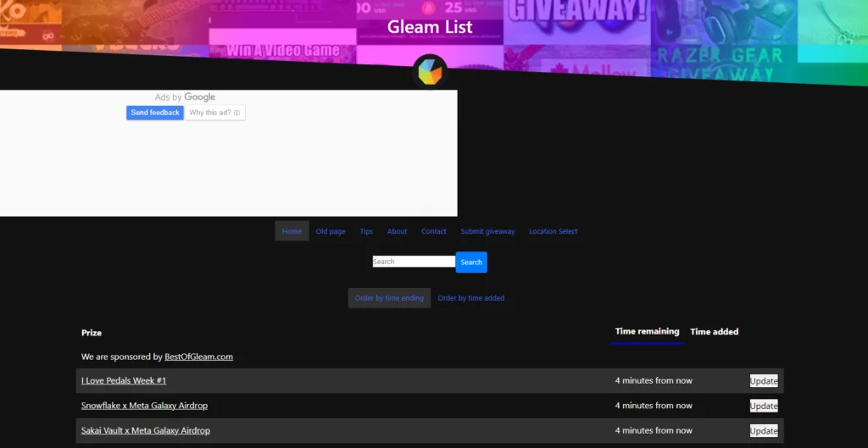Click the info icon beside Why this ad
The image size is (868, 448).
(237, 113)
